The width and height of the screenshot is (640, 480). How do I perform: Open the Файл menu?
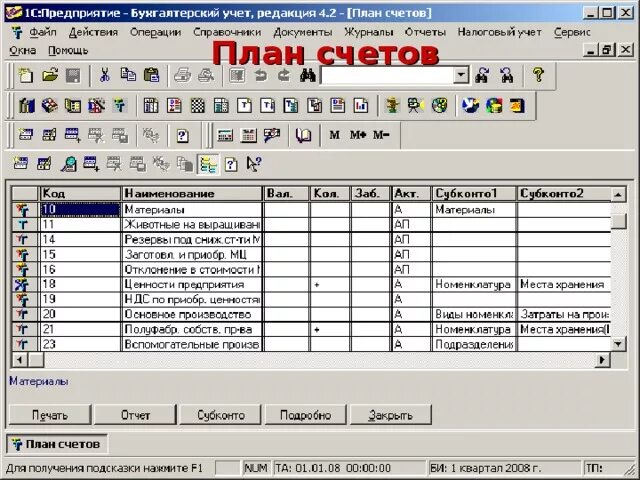tap(42, 32)
